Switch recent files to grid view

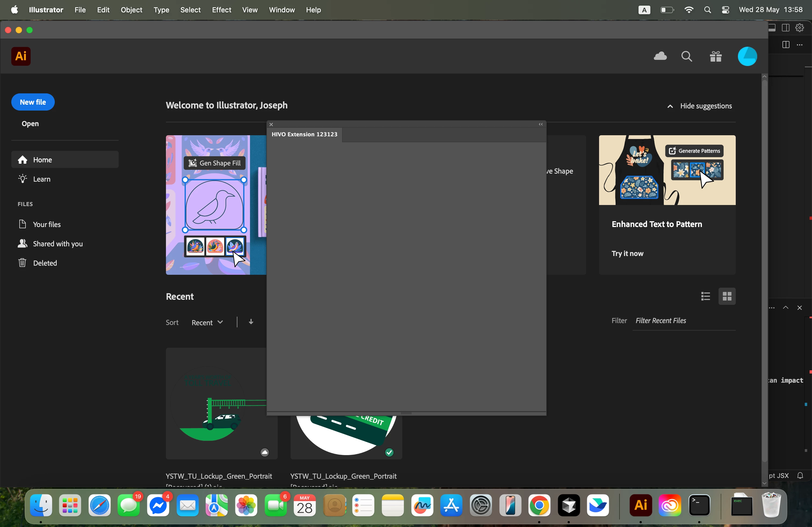click(x=727, y=296)
